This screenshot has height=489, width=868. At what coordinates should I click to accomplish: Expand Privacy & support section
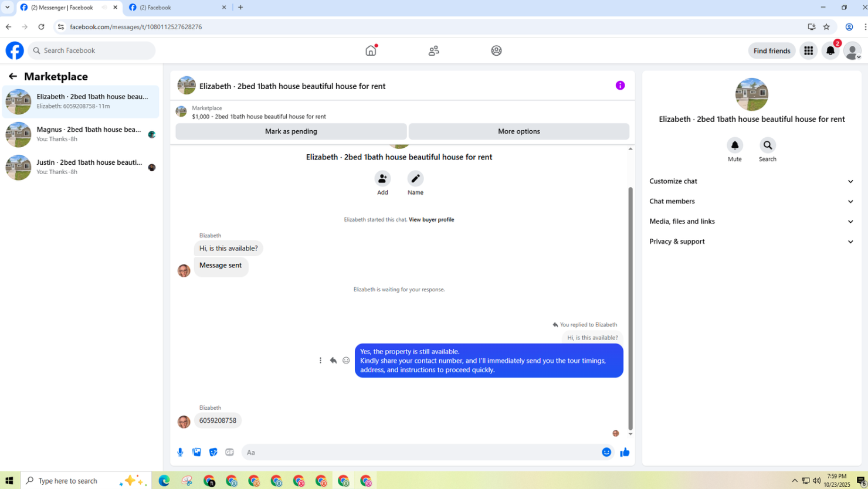pyautogui.click(x=751, y=242)
